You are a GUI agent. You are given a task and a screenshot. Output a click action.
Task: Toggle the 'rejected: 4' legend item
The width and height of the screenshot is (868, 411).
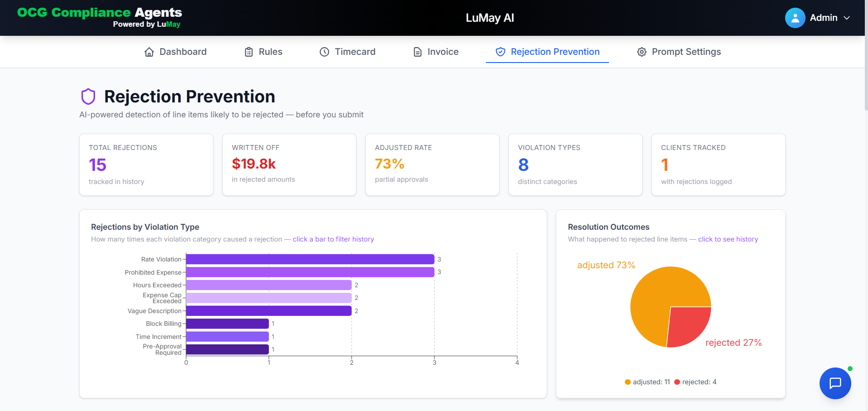click(695, 382)
